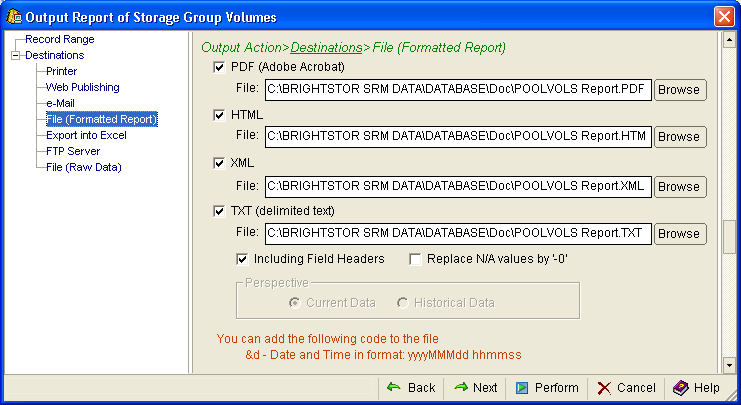Click the XML file path field
The image size is (741, 405).
pyautogui.click(x=458, y=187)
